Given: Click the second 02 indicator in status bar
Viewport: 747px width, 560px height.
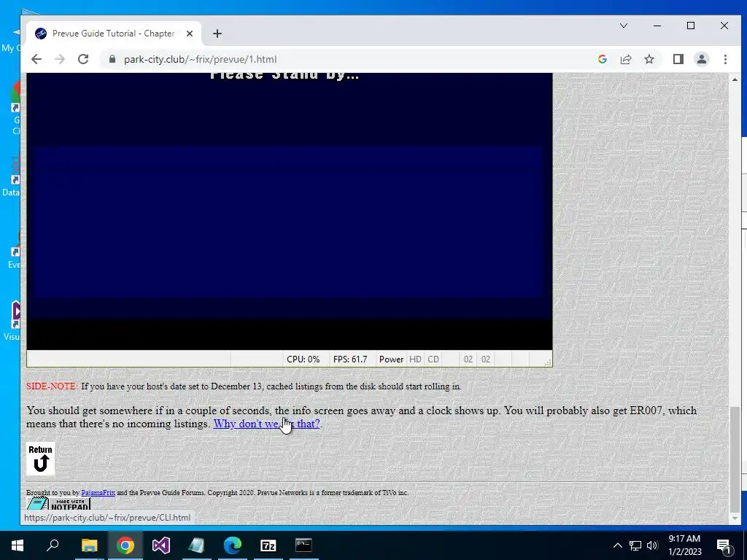Looking at the screenshot, I should click(x=485, y=359).
